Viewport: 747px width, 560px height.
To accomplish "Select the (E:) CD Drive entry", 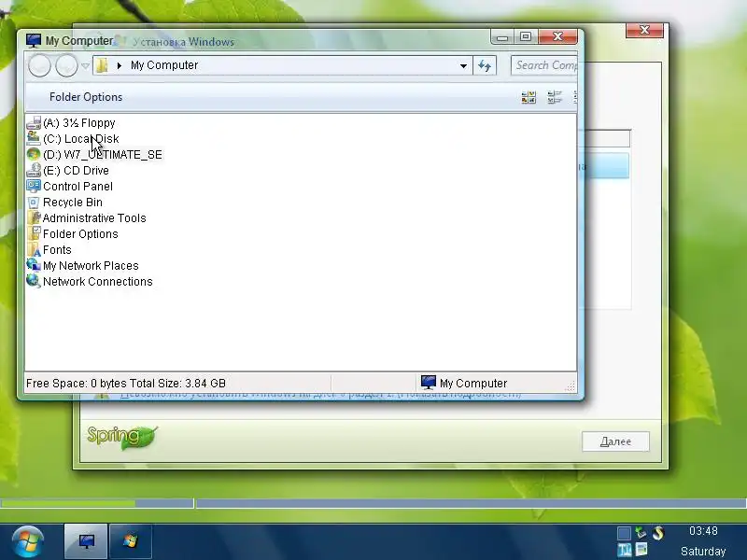I will (67, 171).
